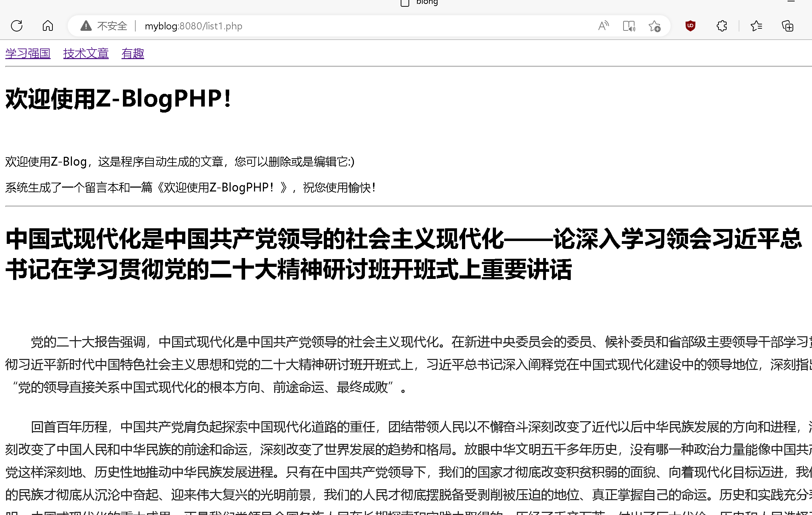Open the 技术文章 category link

click(x=86, y=53)
